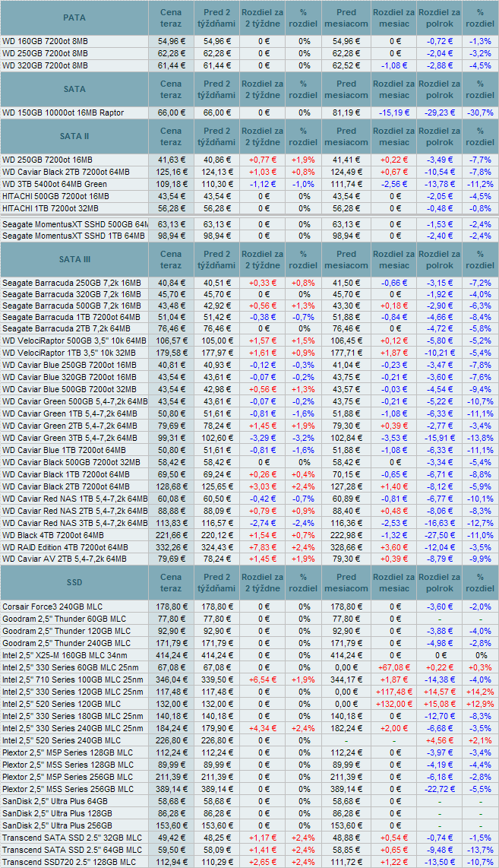This screenshot has width=499, height=868.
Task: Click Seagate Barracuda 250GB 7,2k 16MB name
Action: (71, 283)
